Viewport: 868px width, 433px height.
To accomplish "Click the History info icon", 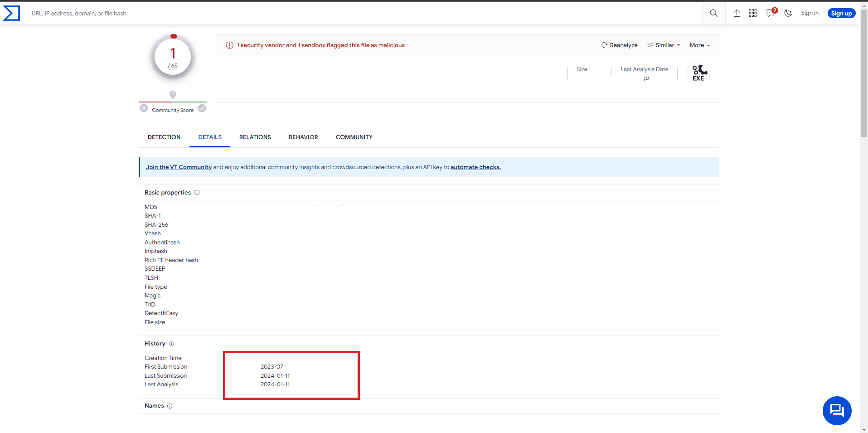I will 171,344.
